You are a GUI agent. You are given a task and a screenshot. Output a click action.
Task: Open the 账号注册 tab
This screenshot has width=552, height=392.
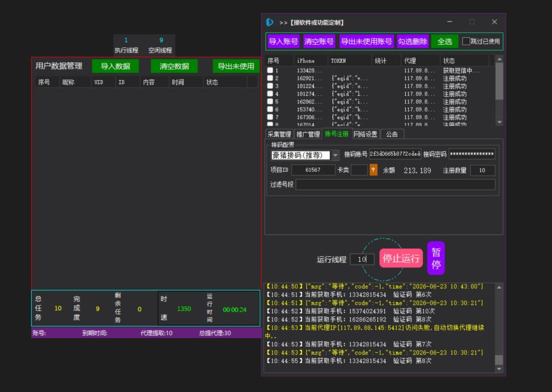pyautogui.click(x=336, y=134)
